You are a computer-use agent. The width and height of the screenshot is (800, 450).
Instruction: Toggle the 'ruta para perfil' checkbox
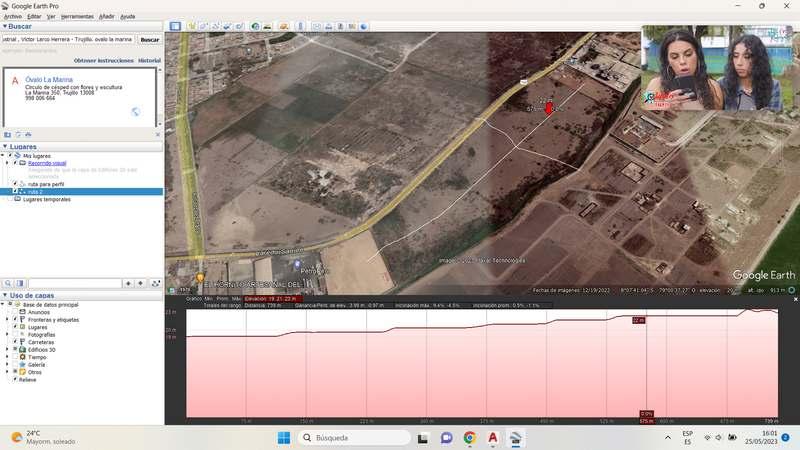click(15, 184)
